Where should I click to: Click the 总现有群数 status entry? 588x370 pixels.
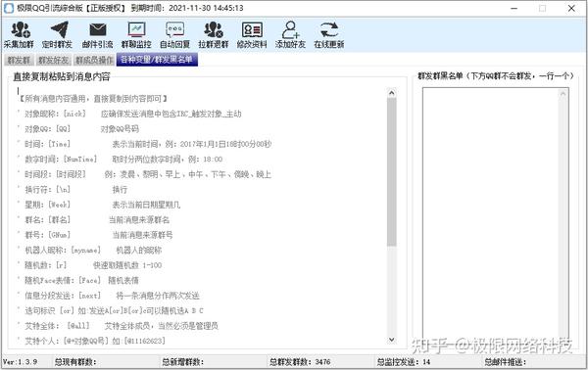75,362
